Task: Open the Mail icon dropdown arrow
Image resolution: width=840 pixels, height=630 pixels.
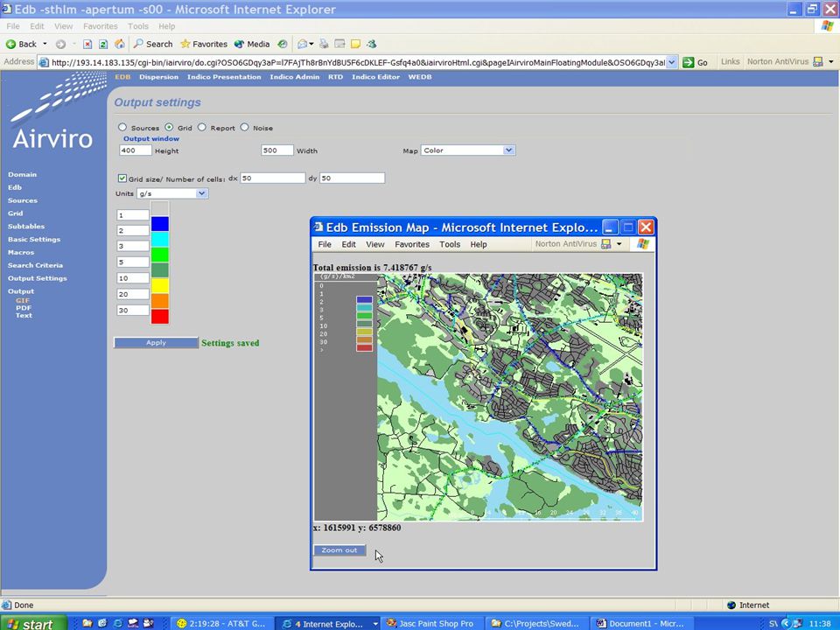Action: 311,44
